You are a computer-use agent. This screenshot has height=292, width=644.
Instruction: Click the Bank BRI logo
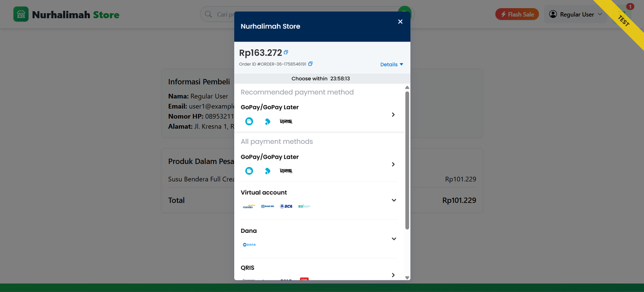(267, 206)
